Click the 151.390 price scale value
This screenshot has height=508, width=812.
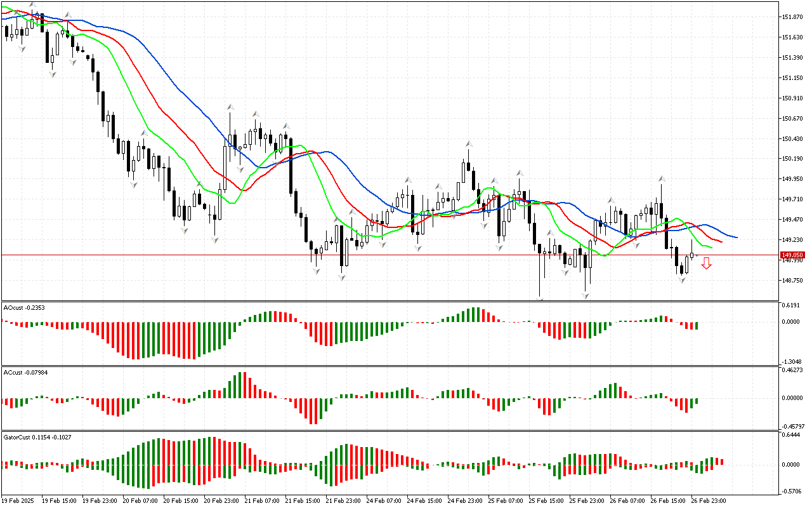point(793,58)
